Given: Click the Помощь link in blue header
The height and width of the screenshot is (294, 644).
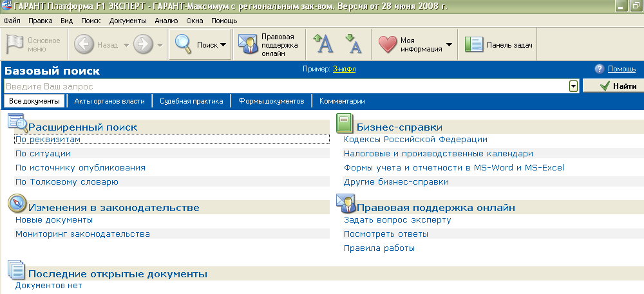Looking at the screenshot, I should click(622, 69).
